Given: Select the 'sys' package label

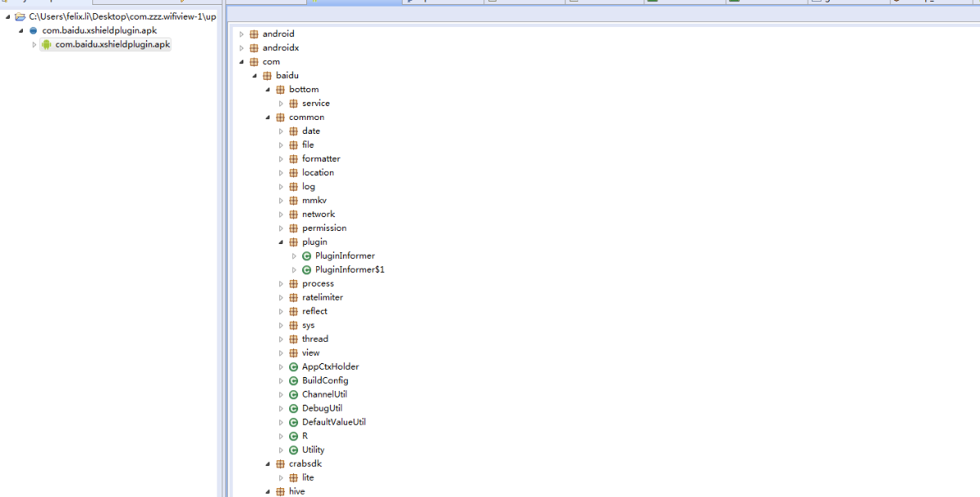Looking at the screenshot, I should pos(308,326).
